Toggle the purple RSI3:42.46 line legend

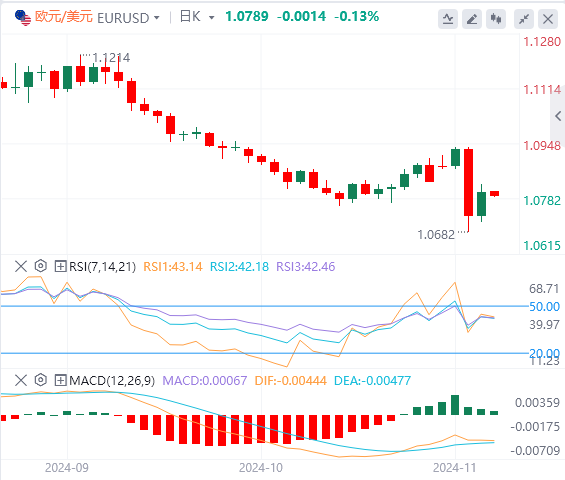click(x=306, y=267)
